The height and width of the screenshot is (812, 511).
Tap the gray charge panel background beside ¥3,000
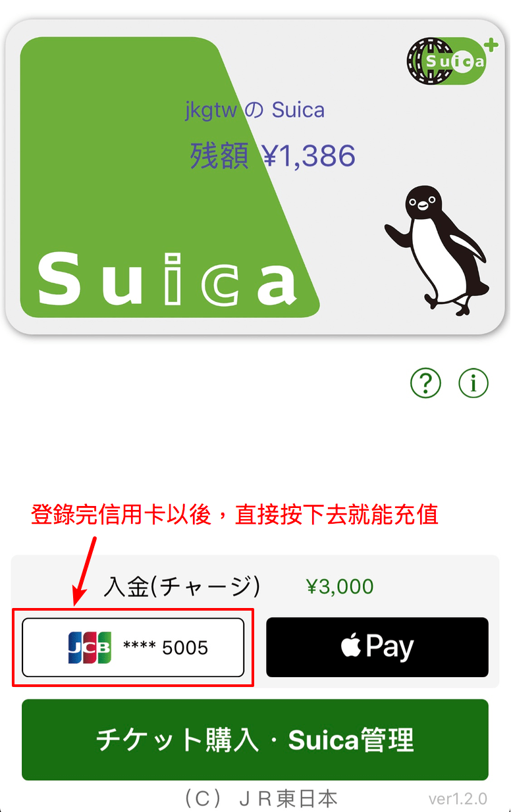(435, 586)
